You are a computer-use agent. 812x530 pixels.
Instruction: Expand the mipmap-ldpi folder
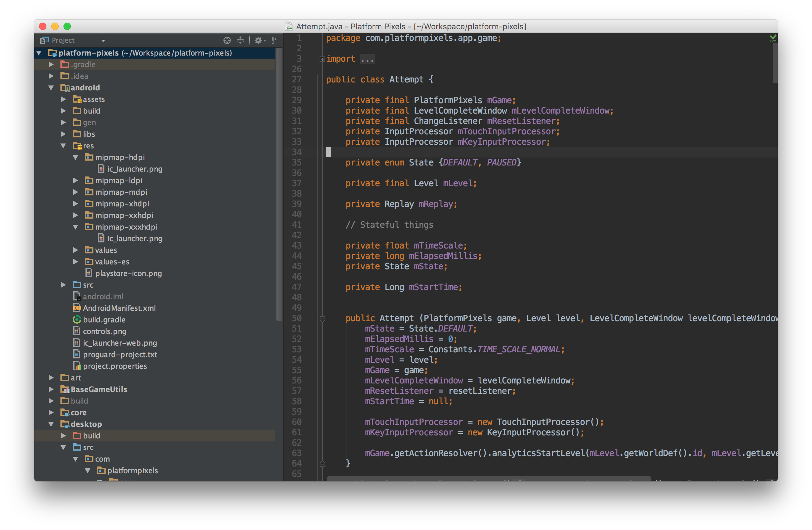coord(76,180)
